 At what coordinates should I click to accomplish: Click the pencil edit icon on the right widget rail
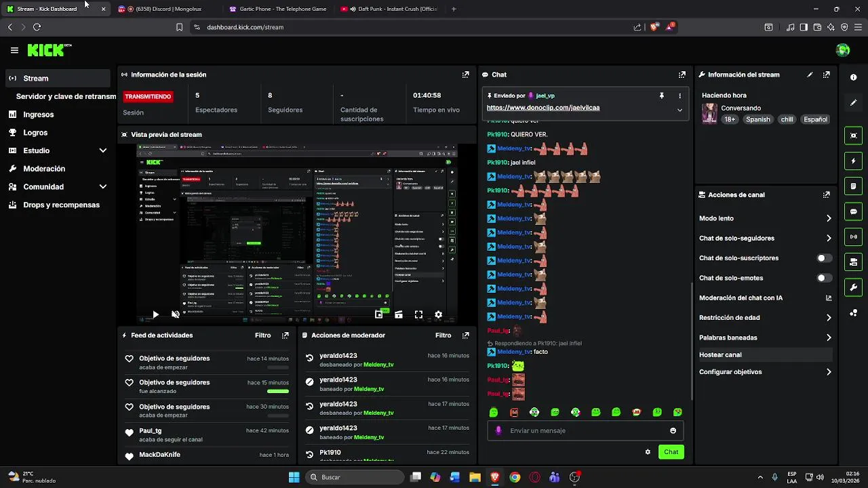[853, 102]
